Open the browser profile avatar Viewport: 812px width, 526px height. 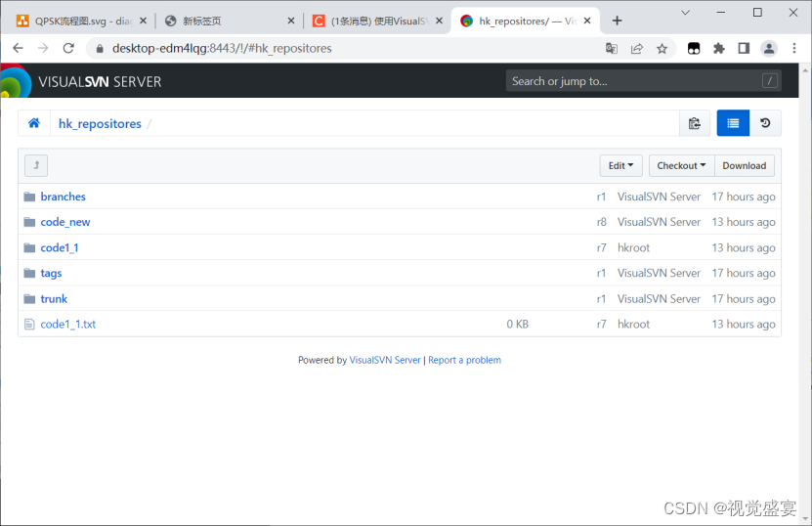pos(769,49)
